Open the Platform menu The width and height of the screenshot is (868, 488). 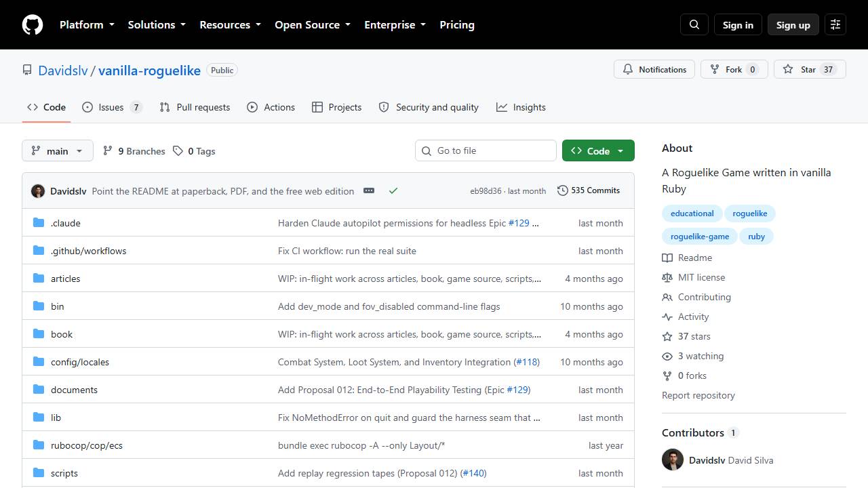click(x=87, y=25)
